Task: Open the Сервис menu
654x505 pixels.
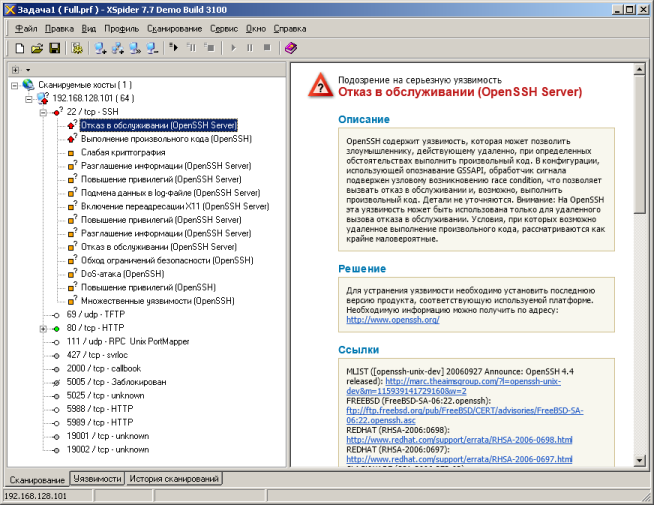Action: point(224,29)
